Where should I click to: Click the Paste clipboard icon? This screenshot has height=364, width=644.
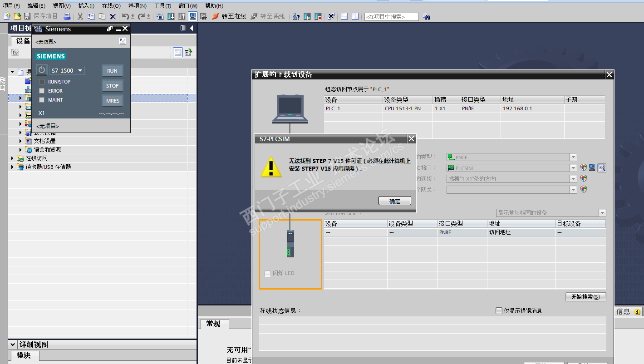tap(102, 16)
